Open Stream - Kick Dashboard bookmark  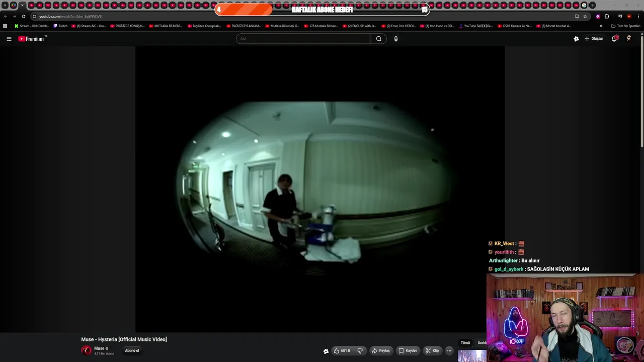point(32,26)
